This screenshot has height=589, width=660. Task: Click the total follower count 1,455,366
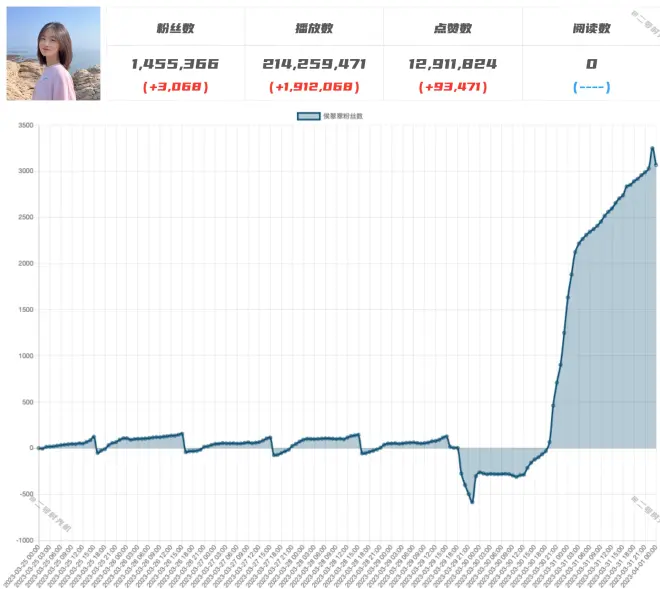pos(174,63)
